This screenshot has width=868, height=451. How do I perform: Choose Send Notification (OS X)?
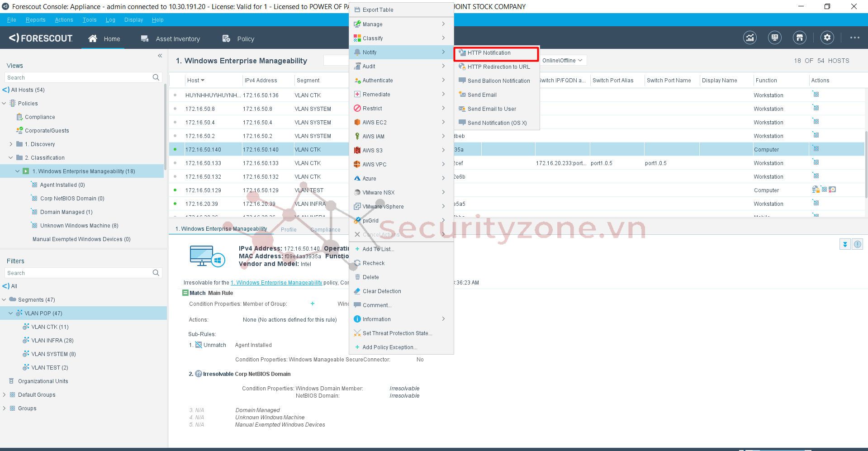496,123
